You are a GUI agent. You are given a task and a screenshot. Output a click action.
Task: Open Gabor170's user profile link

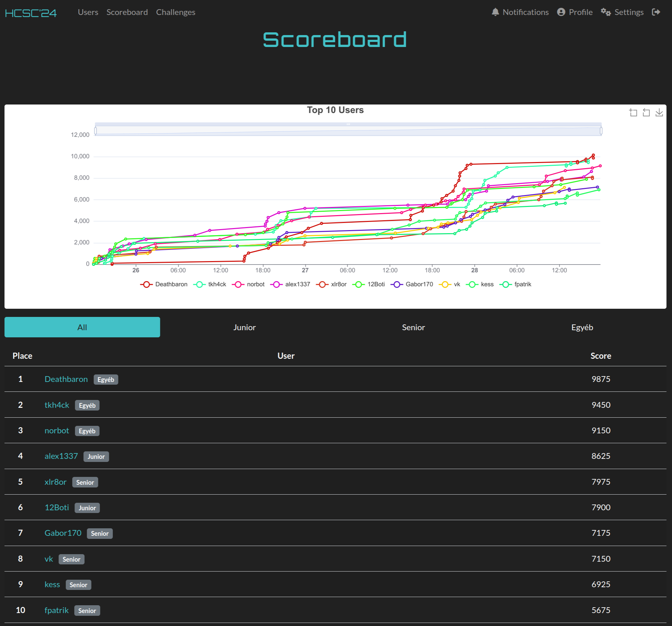(63, 533)
